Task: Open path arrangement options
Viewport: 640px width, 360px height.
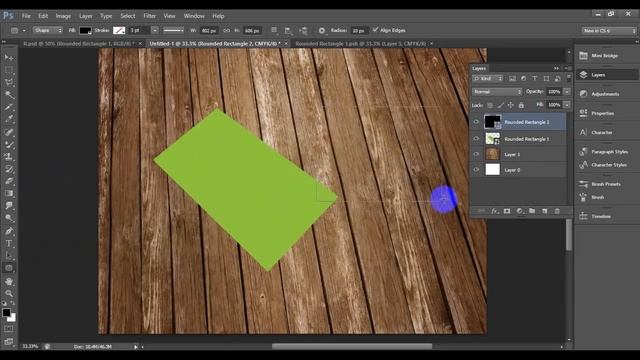Action: coord(303,31)
